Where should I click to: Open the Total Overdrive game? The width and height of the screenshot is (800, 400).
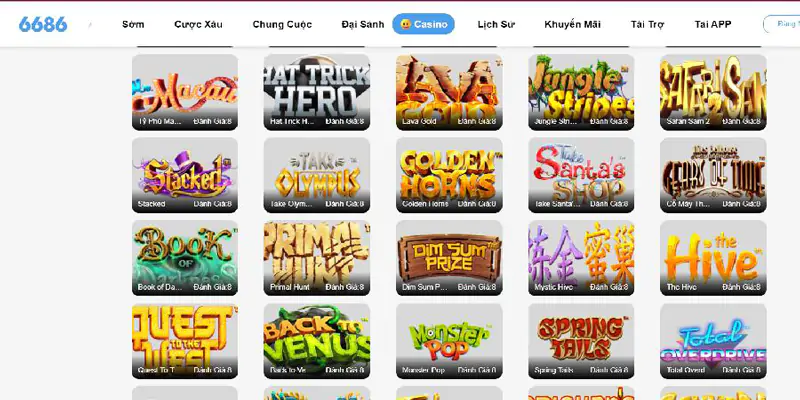pyautogui.click(x=713, y=341)
